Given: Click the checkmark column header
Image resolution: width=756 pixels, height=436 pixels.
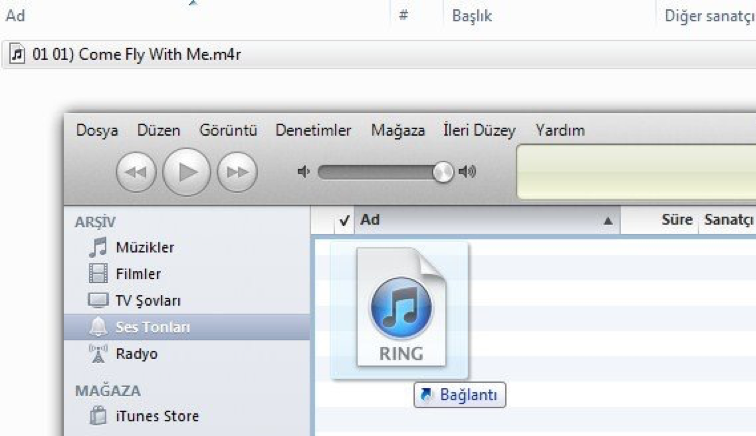Looking at the screenshot, I should (x=344, y=221).
